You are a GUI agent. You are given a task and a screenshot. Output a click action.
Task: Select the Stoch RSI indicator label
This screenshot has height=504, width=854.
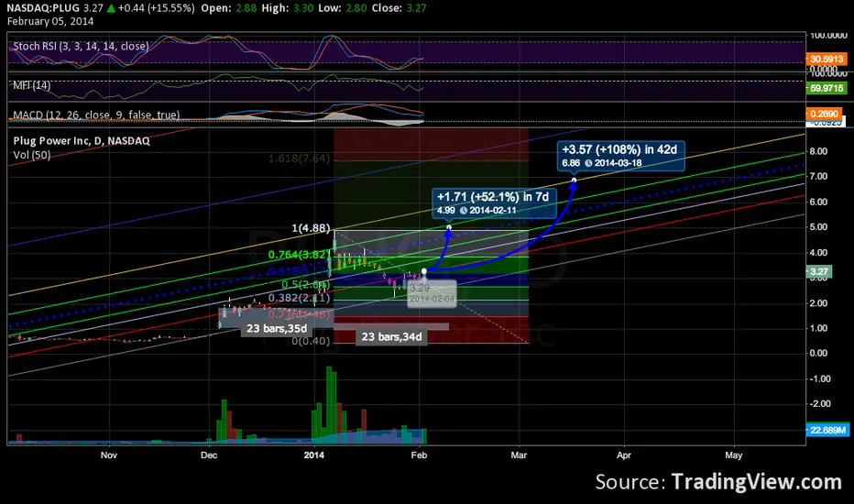81,47
